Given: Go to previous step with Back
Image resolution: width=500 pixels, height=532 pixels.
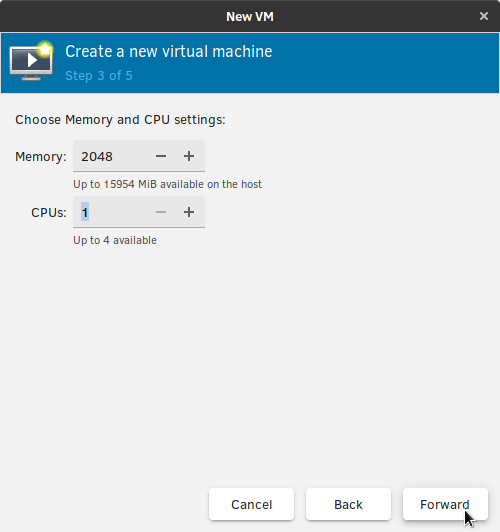Looking at the screenshot, I should point(348,504).
